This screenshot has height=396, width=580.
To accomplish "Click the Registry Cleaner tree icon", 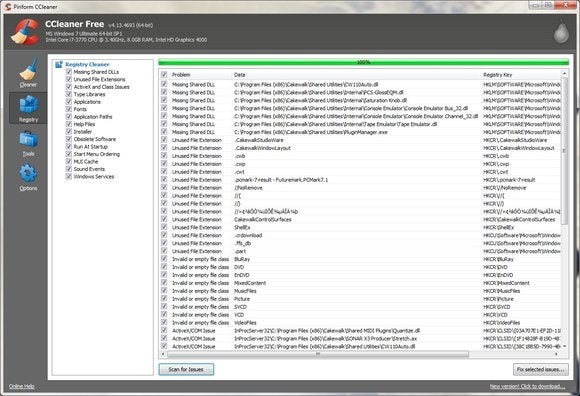I will [x=58, y=64].
